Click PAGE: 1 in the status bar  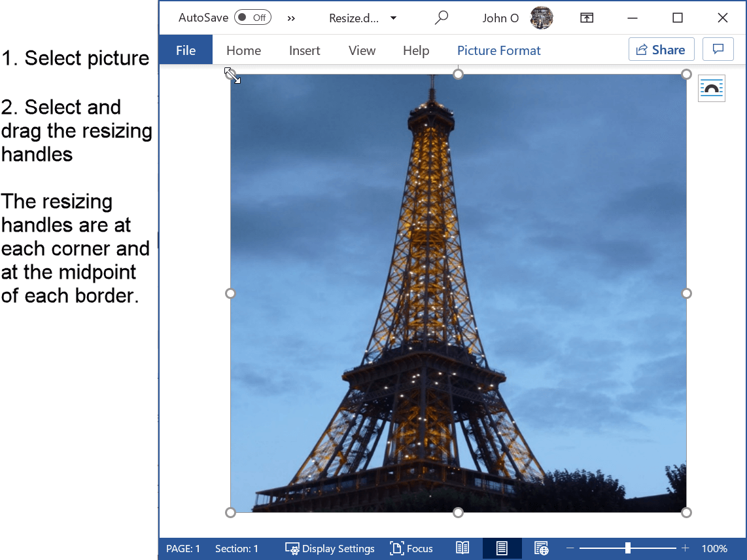click(183, 548)
